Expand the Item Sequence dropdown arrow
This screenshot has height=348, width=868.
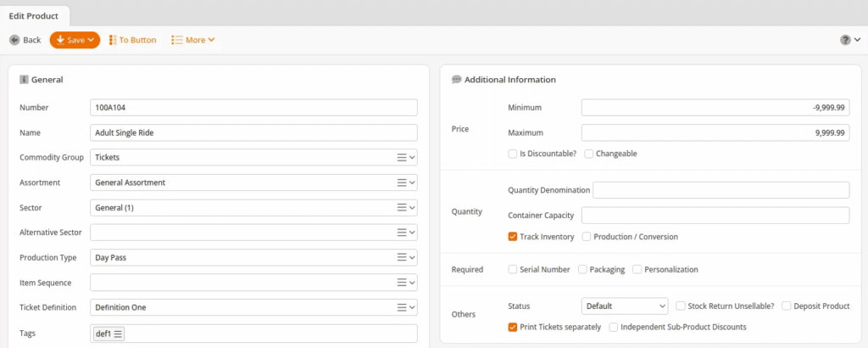[x=412, y=283]
